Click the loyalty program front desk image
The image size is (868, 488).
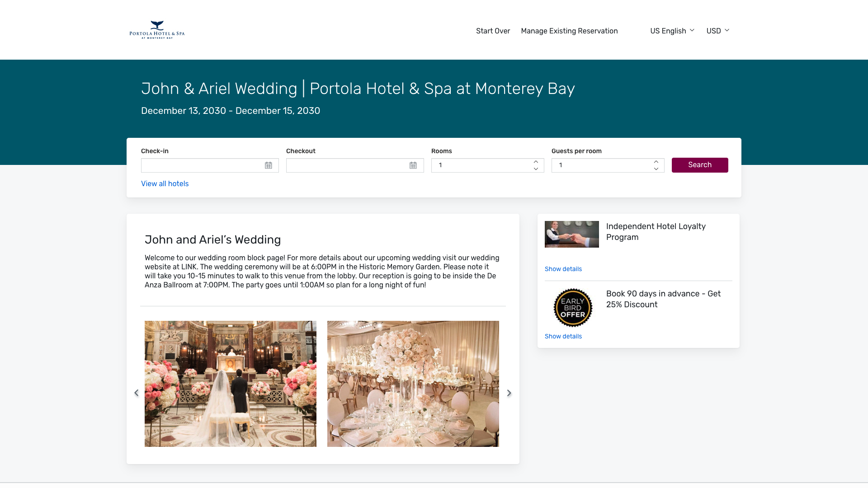[x=571, y=234]
